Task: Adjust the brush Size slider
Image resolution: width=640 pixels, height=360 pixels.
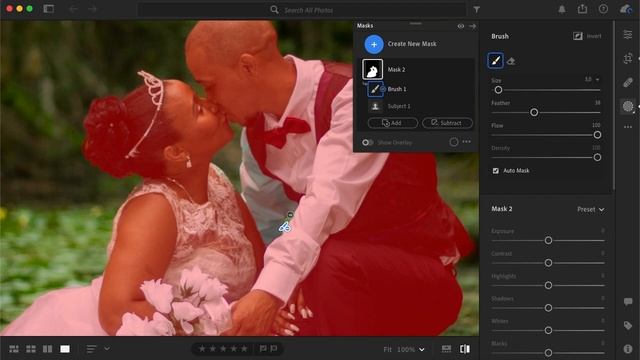Action: coord(498,90)
